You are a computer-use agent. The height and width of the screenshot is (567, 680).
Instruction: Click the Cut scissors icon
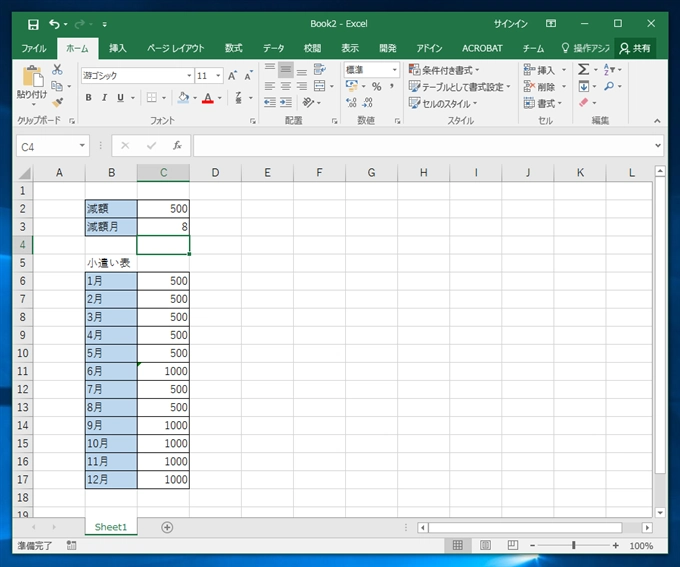57,69
